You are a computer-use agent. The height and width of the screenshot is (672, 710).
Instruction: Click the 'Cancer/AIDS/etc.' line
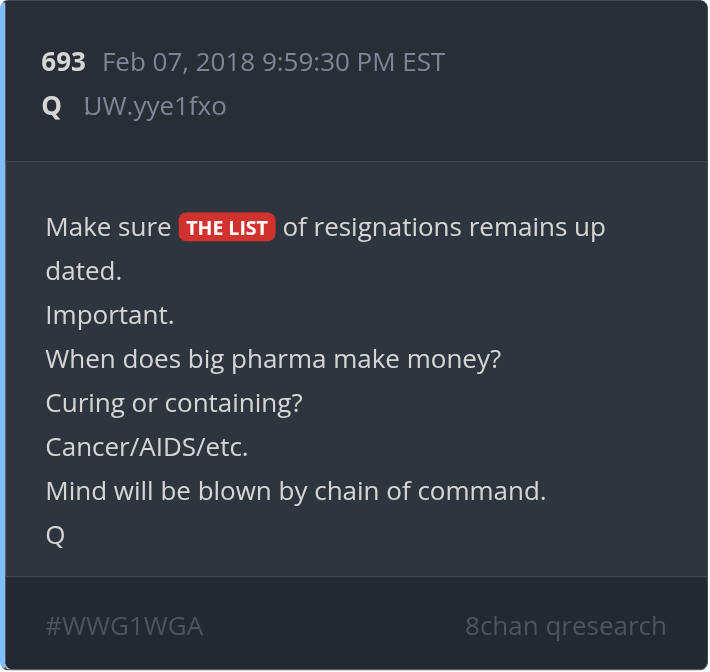(x=147, y=447)
